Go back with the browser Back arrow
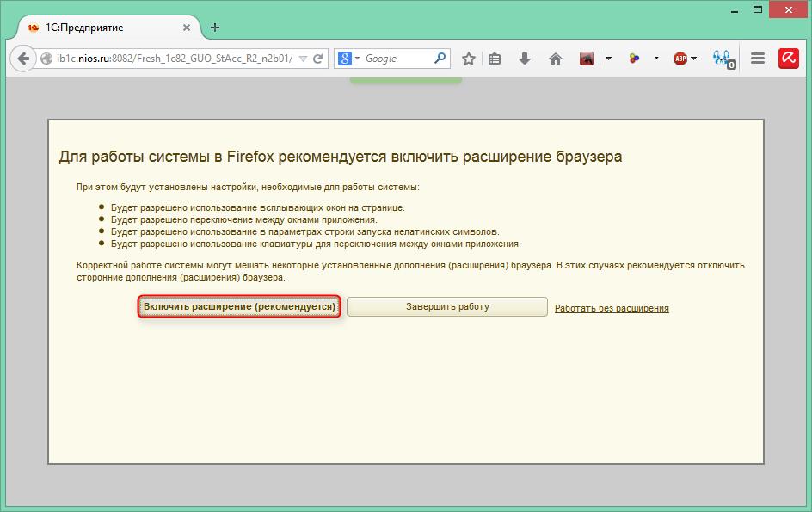Image resolution: width=812 pixels, height=512 pixels. point(22,59)
